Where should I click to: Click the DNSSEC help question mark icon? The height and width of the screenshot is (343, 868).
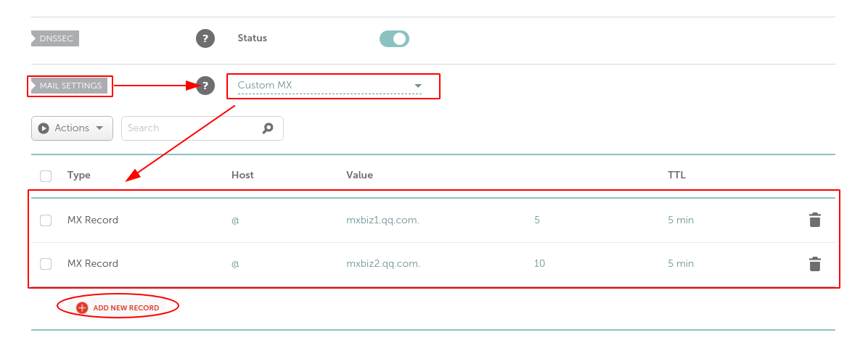[205, 38]
